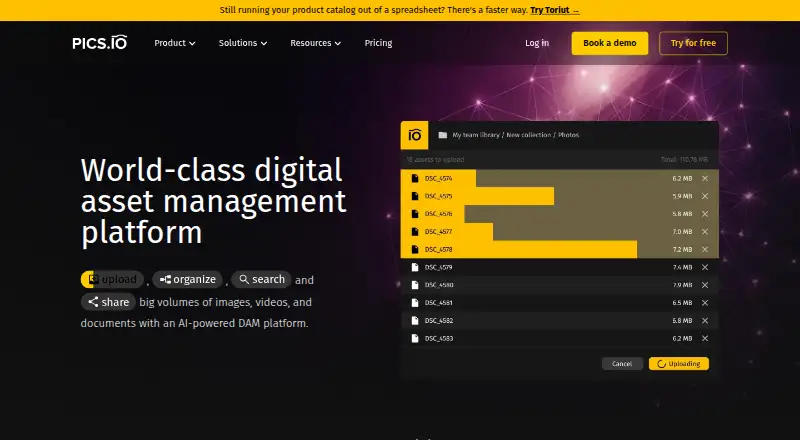Click the 7.9 MB size value
The height and width of the screenshot is (440, 800).
(x=682, y=285)
